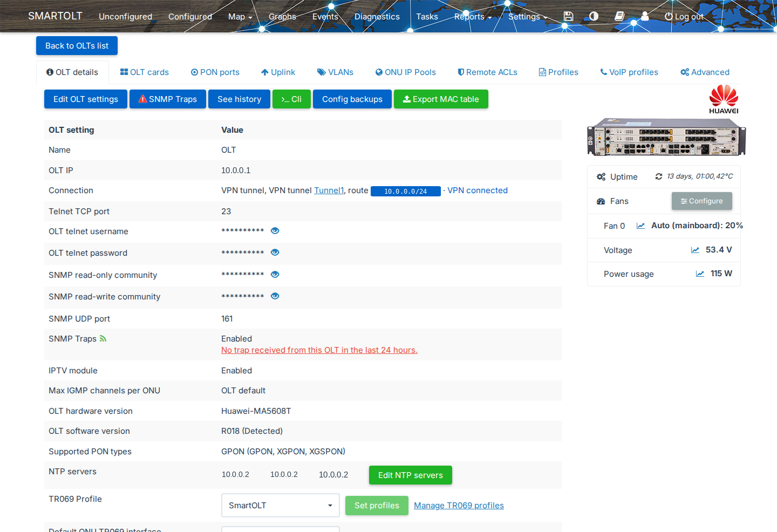Open the ONU IP Pools tab

point(406,72)
